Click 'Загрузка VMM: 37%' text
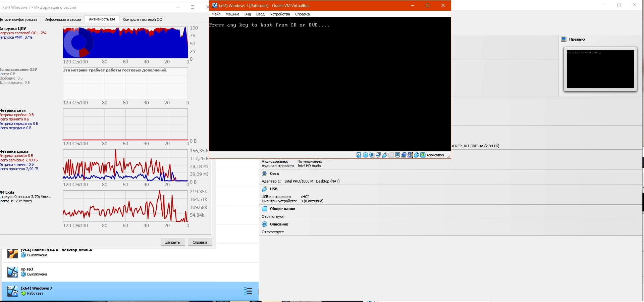The width and height of the screenshot is (644, 302). coord(16,37)
